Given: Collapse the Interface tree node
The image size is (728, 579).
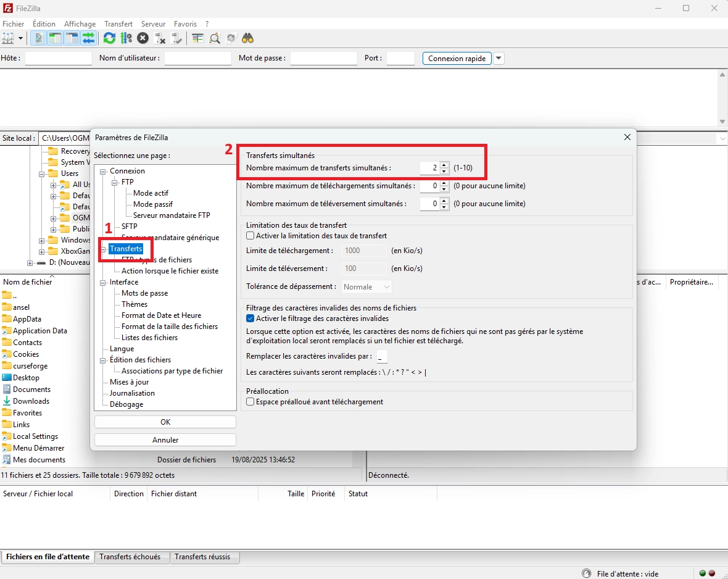Looking at the screenshot, I should click(103, 283).
